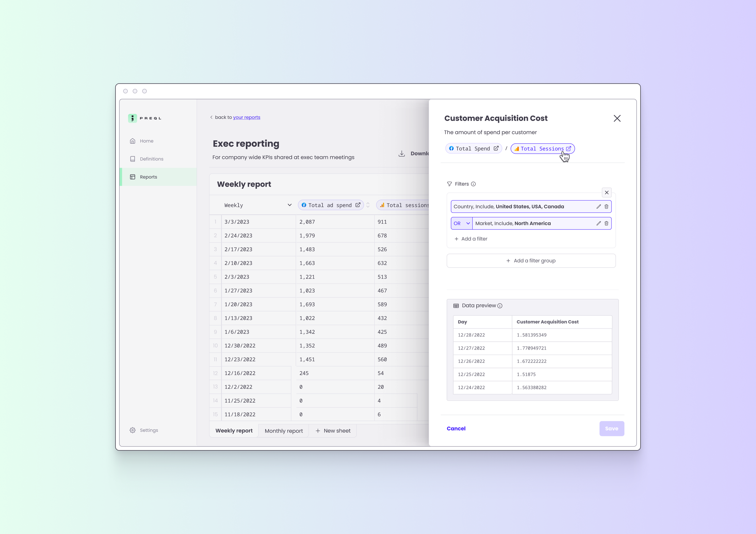Open external link on Total ad spend
Image resolution: width=756 pixels, height=534 pixels.
pyautogui.click(x=358, y=205)
